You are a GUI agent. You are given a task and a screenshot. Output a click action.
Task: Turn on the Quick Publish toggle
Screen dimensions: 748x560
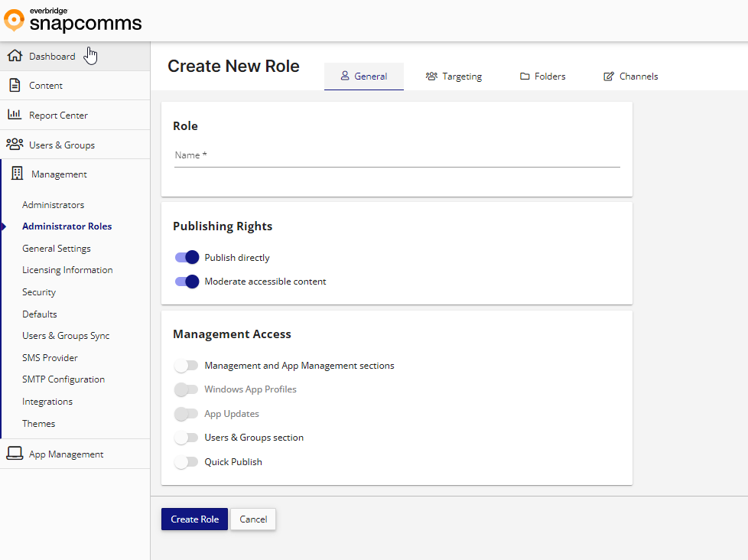pyautogui.click(x=186, y=462)
